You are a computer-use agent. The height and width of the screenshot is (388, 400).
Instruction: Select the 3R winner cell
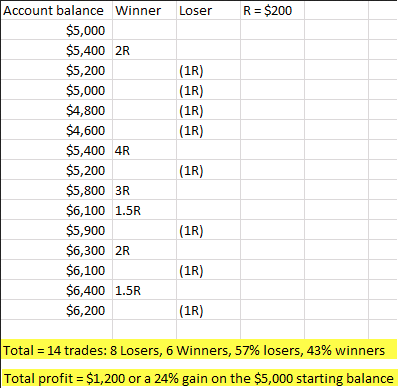[x=144, y=190]
